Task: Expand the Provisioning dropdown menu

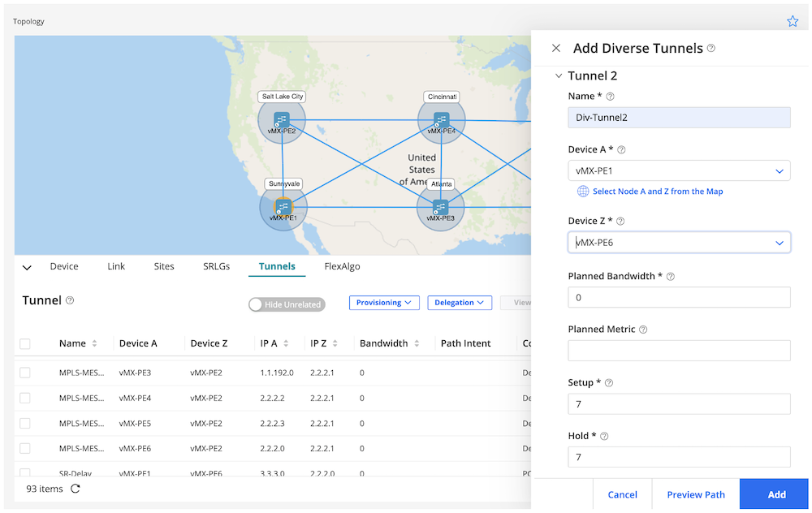Action: (x=384, y=303)
